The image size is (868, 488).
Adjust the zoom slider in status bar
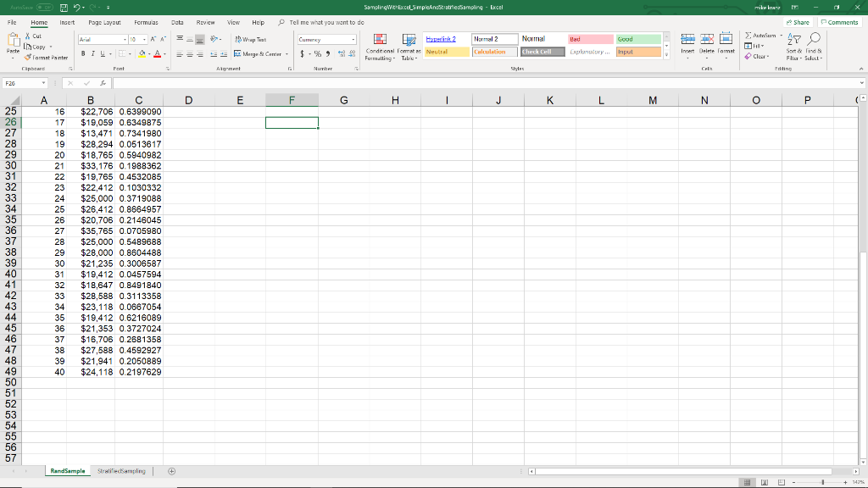822,482
